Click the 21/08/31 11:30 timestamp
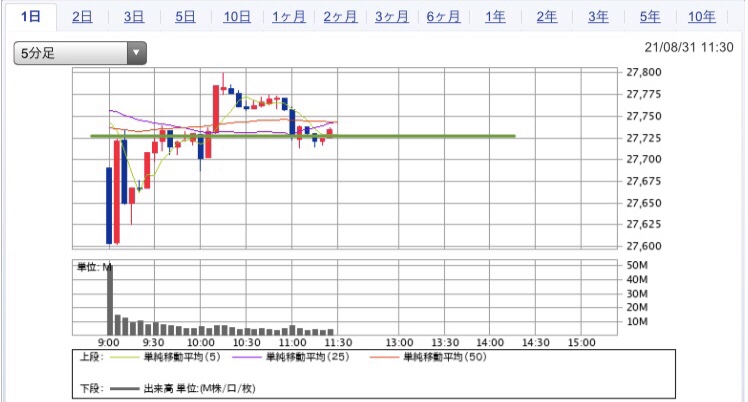 click(688, 47)
